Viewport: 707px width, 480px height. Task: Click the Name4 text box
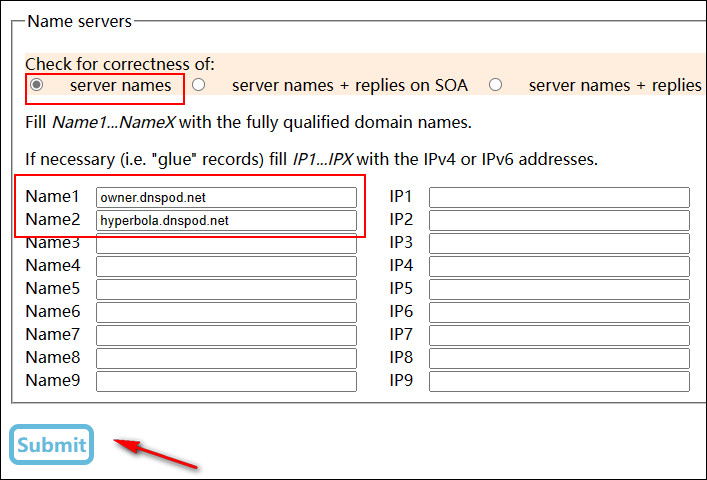coord(226,266)
